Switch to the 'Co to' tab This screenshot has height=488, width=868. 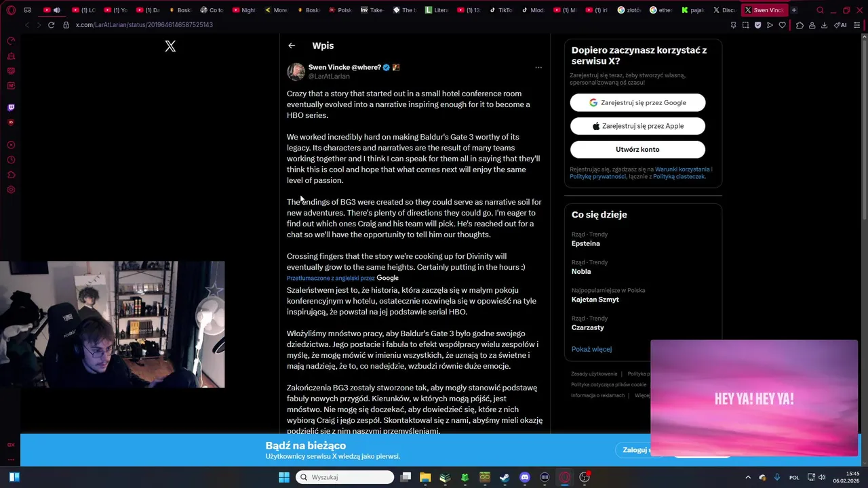212,10
